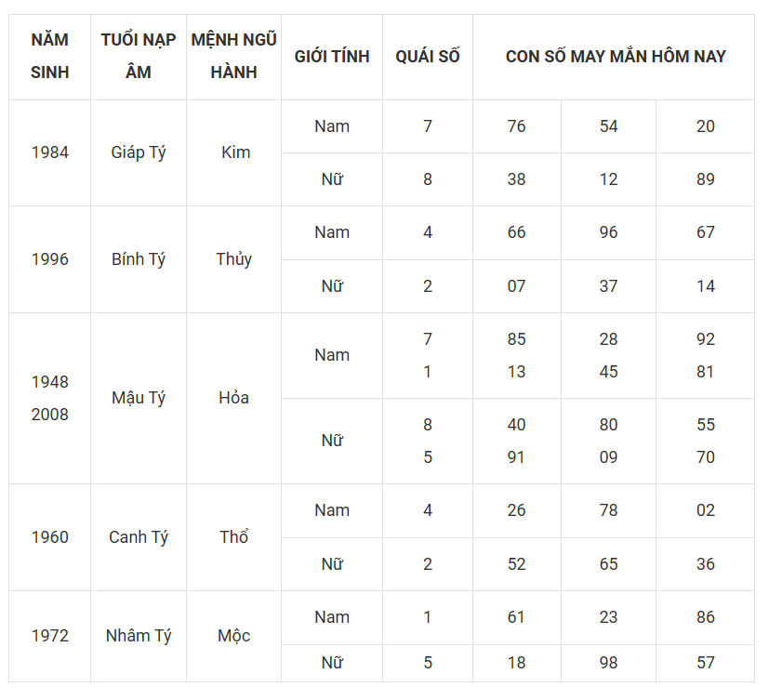Select the Hỏa element cell
Screen dimensions: 769x700
tap(233, 398)
